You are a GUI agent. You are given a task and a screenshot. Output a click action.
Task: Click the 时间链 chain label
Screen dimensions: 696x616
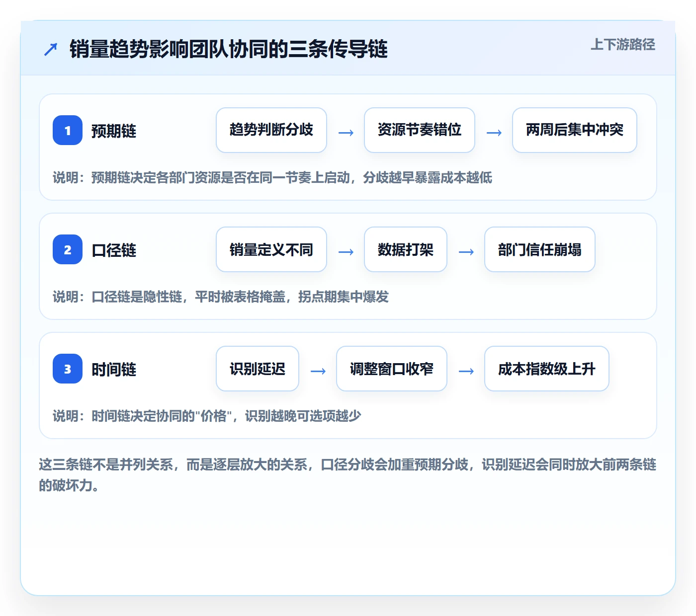(x=114, y=370)
